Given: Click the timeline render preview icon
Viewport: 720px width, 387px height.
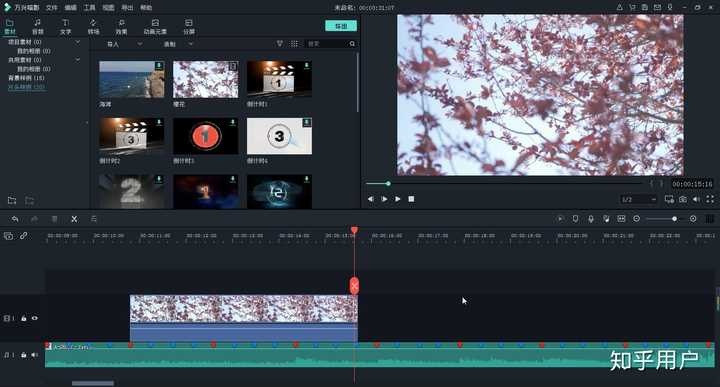Looking at the screenshot, I should [560, 219].
